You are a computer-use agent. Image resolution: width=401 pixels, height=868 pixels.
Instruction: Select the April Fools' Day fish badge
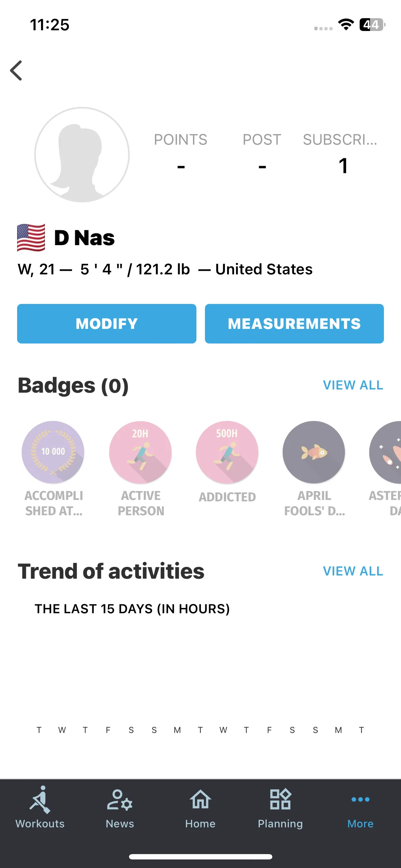pyautogui.click(x=314, y=452)
